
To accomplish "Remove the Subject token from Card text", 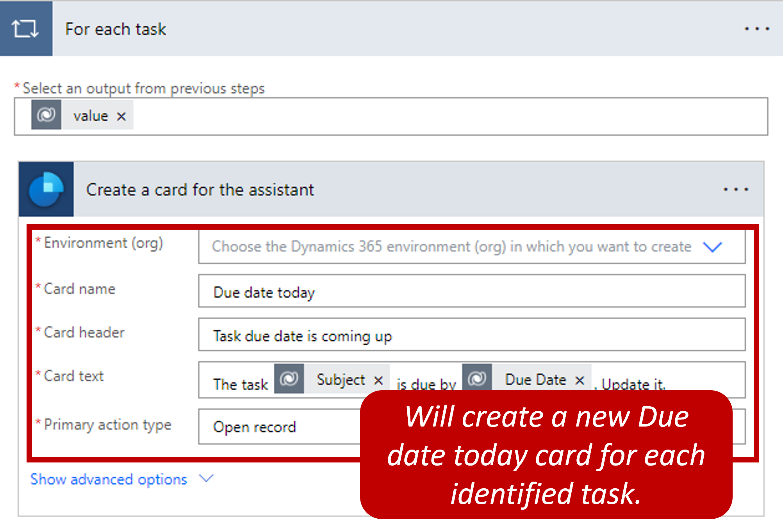I will click(x=378, y=380).
